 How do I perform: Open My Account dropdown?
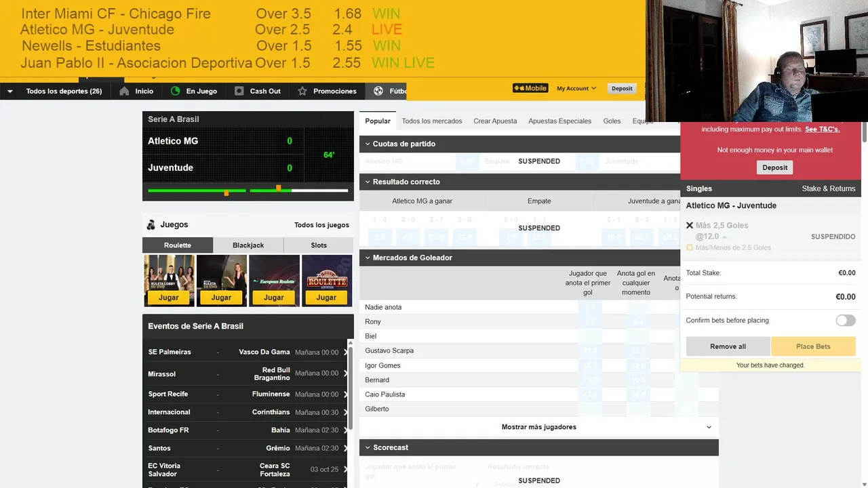coord(576,88)
